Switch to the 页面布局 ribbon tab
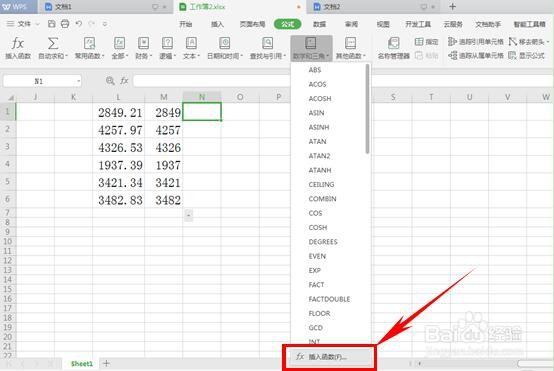The height and width of the screenshot is (371, 554). pyautogui.click(x=252, y=24)
